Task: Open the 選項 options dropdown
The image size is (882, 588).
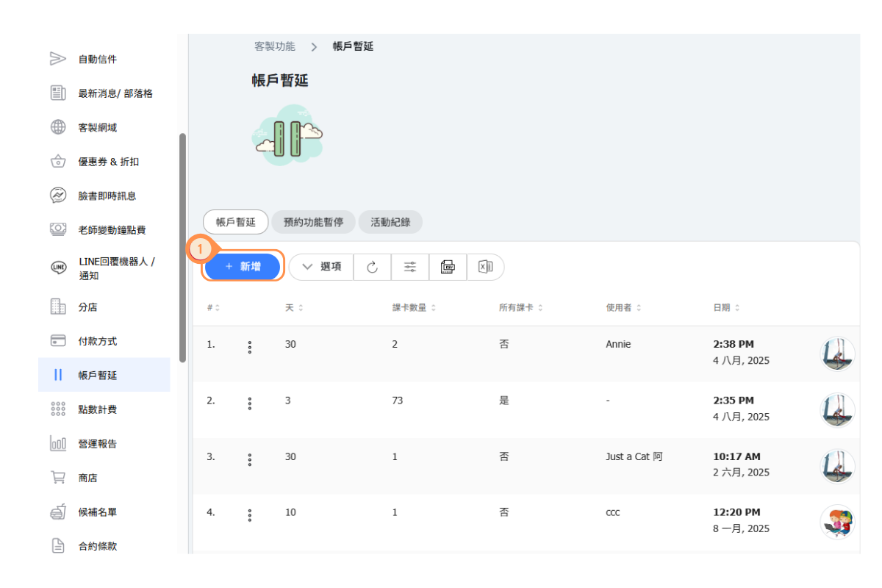Action: 322,267
